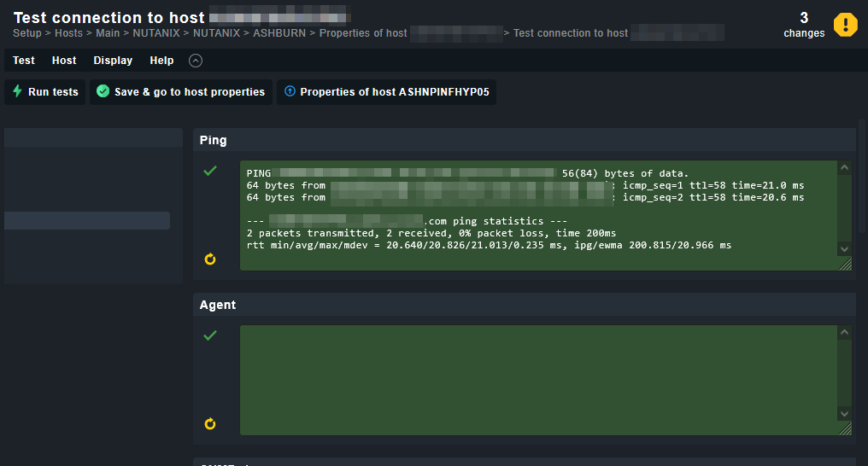
Task: Click the Run tests lightning button
Action: 45,92
